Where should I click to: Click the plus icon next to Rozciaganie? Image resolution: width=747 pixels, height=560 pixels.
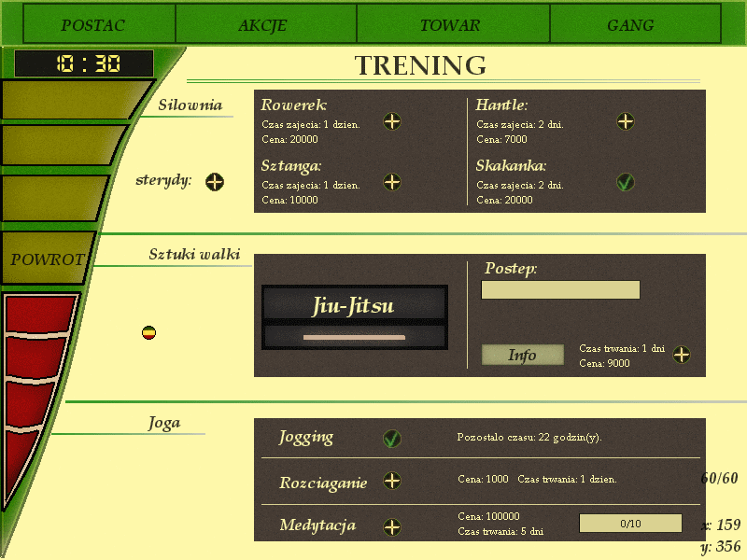point(392,481)
